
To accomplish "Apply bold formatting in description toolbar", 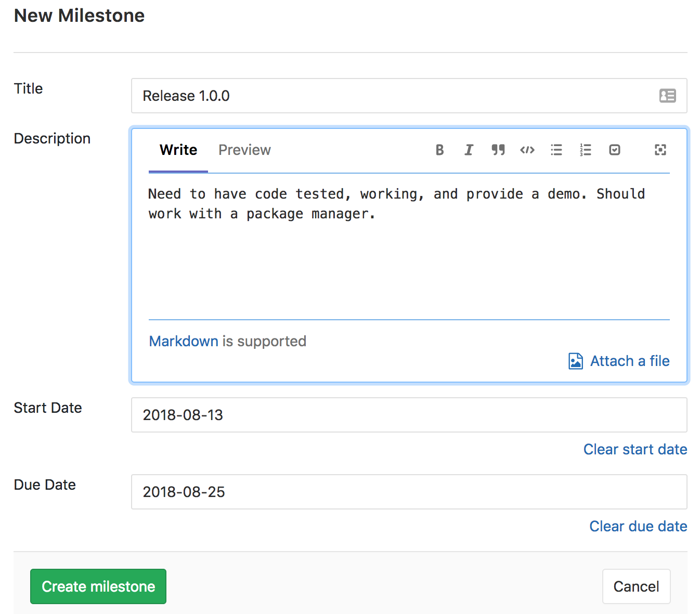I will [x=439, y=150].
